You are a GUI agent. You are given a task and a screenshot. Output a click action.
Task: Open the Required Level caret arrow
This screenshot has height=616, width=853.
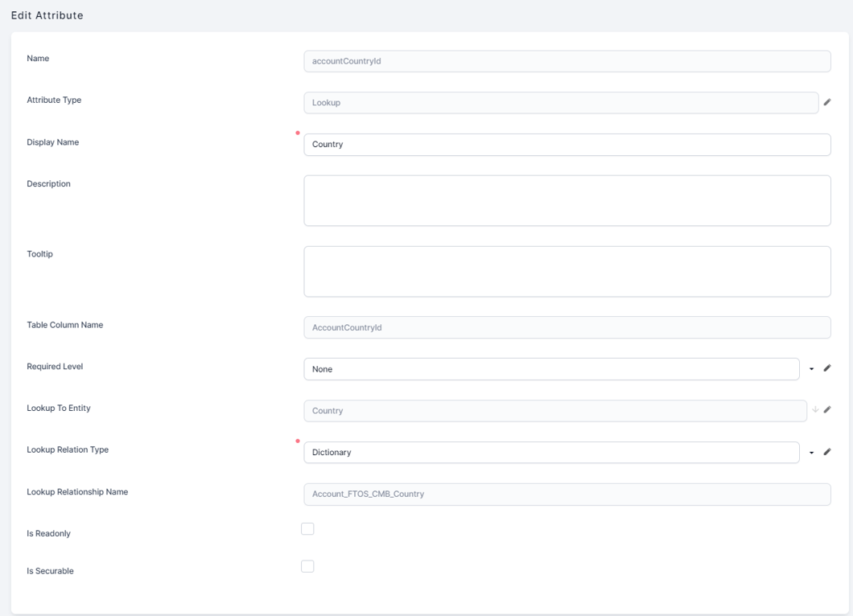tap(812, 369)
